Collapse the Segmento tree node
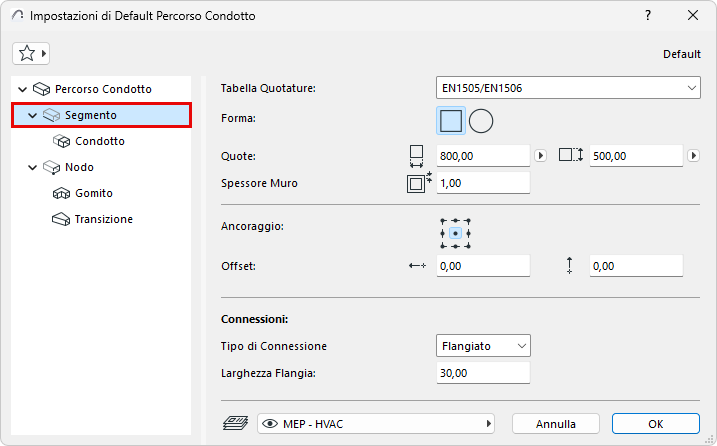The image size is (717, 446). (x=32, y=115)
